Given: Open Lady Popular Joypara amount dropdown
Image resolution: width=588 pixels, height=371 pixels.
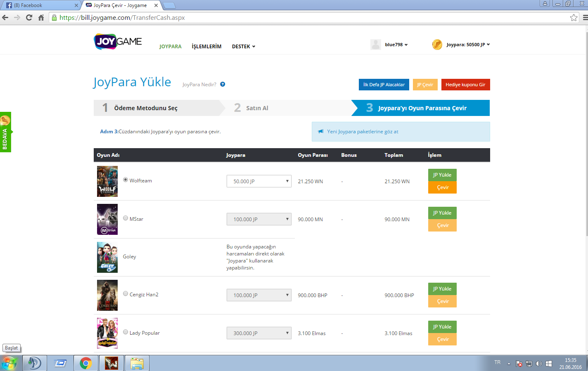Looking at the screenshot, I should 259,333.
